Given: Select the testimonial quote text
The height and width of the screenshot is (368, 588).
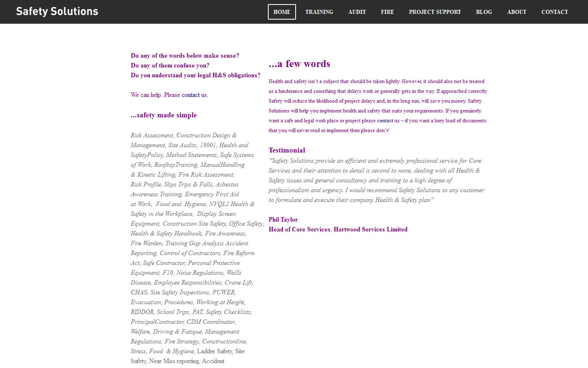Looking at the screenshot, I should click(x=376, y=180).
